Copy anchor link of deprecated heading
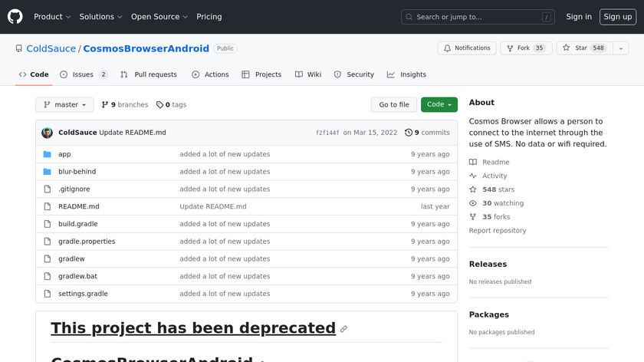The image size is (644, 362). pyautogui.click(x=343, y=329)
